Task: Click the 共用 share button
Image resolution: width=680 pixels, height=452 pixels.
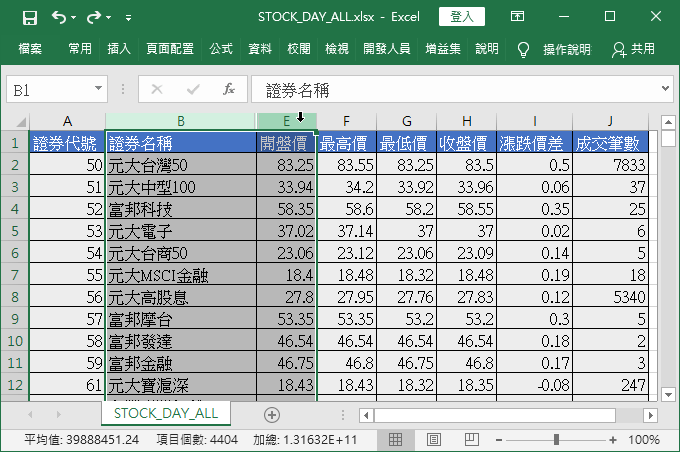Action: click(634, 49)
